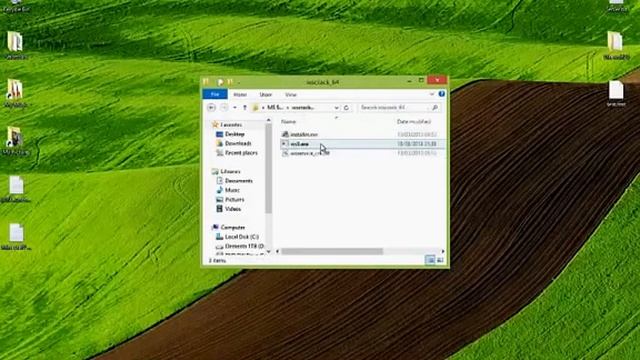Open the recent locations dropdown arrow
The height and width of the screenshot is (360, 640).
point(235,108)
